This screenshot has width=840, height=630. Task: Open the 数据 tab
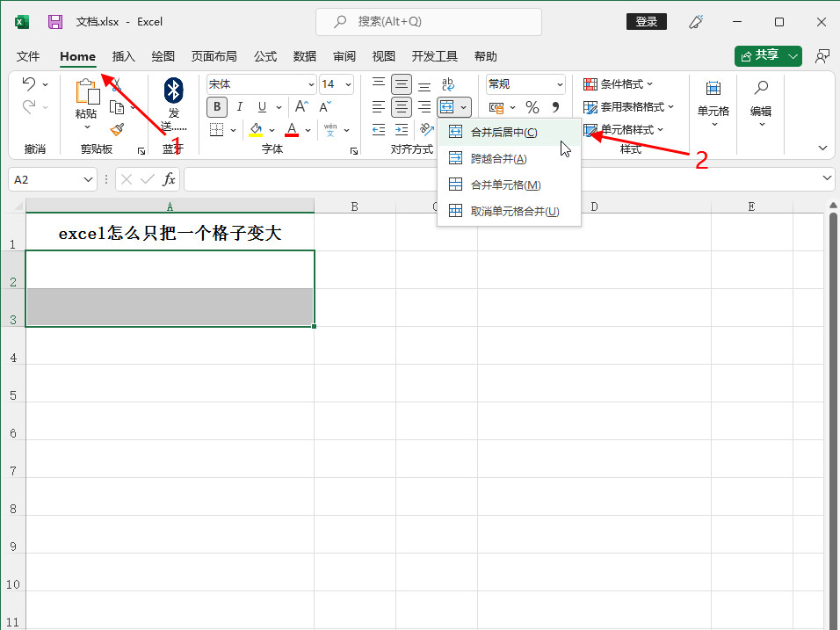(305, 56)
